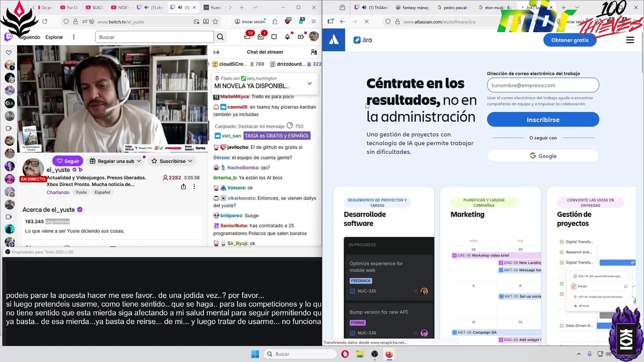Screen dimensions: 644x362
Task: Switch to Firefox on the taskbar
Action: click(x=389, y=354)
